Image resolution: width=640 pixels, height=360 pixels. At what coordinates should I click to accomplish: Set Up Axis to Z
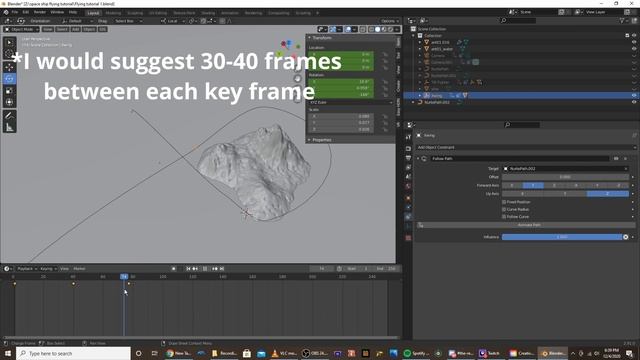click(607, 193)
